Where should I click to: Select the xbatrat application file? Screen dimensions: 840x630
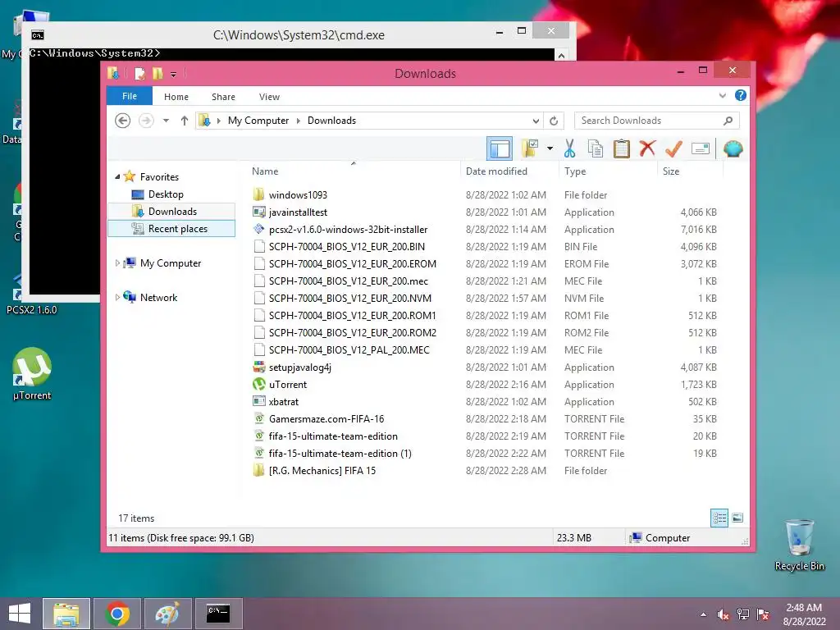(x=283, y=401)
